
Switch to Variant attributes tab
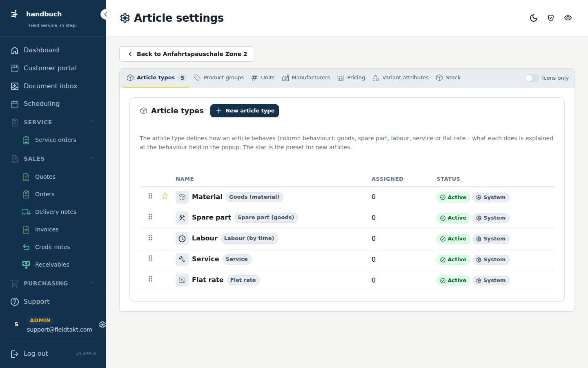pos(401,78)
